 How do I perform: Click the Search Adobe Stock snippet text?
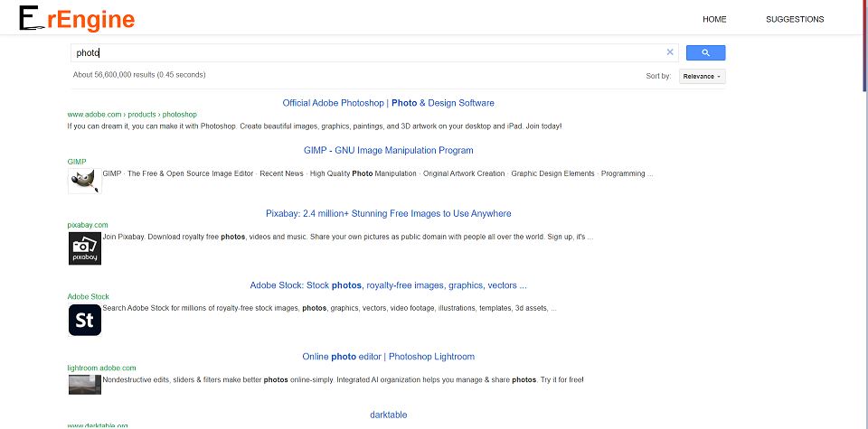point(329,309)
